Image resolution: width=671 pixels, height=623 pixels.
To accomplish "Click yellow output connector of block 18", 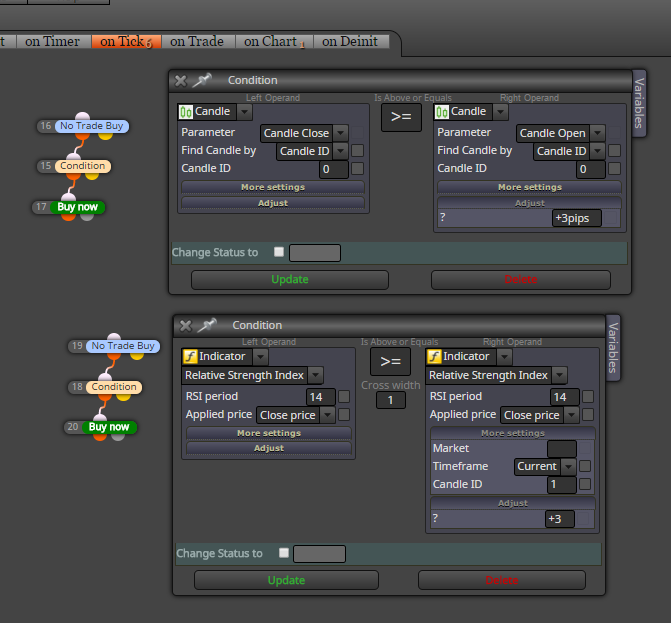I will coord(124,397).
